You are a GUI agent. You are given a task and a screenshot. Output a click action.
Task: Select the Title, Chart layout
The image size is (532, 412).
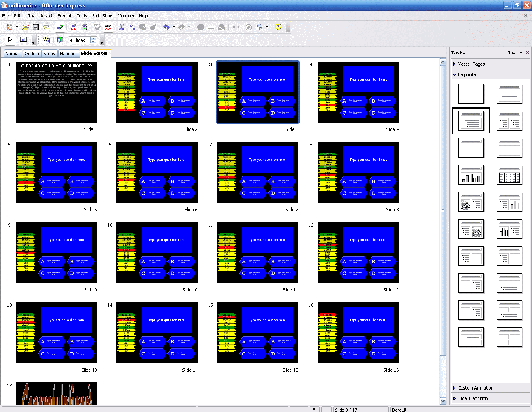[471, 175]
